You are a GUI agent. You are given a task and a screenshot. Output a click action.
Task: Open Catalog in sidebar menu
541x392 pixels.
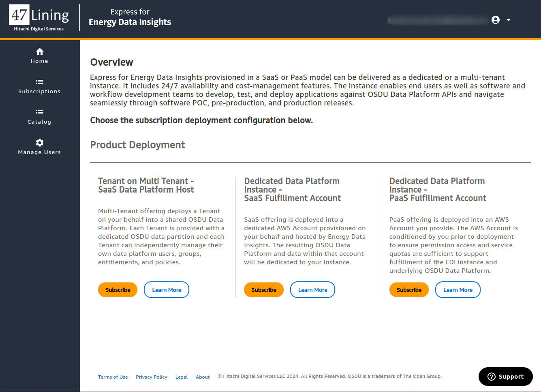(x=39, y=117)
